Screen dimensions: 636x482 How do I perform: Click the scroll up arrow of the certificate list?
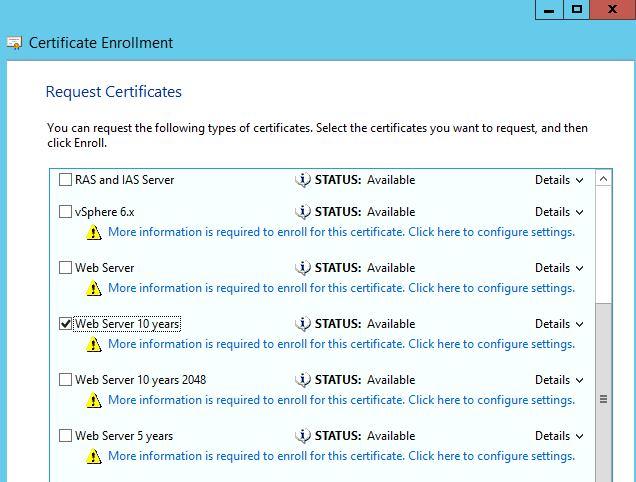[603, 180]
